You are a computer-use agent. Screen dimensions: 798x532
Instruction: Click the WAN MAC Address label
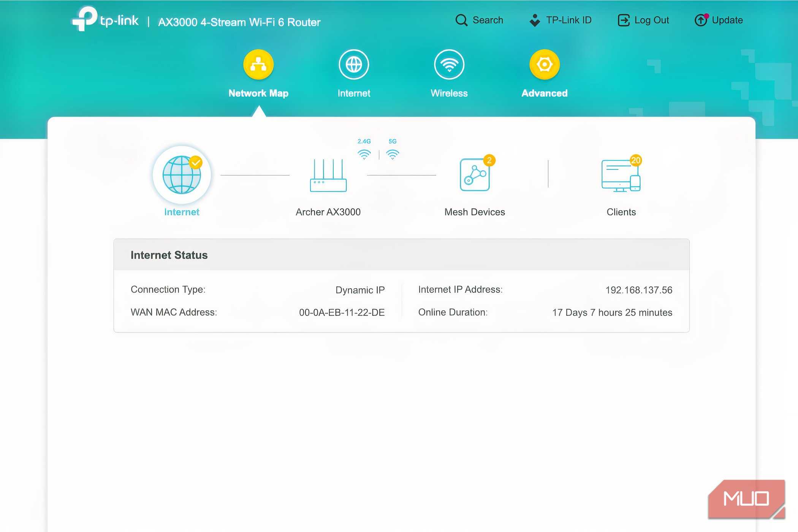point(174,312)
